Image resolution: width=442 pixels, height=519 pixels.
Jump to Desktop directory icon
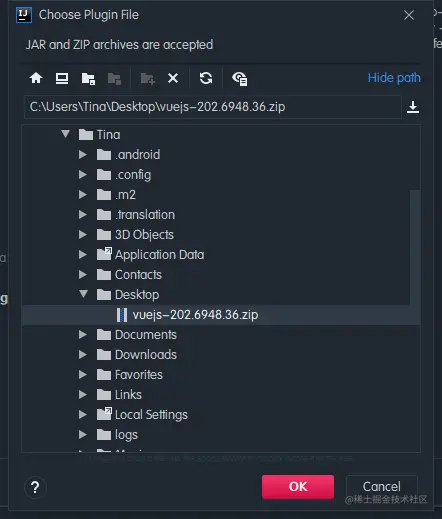[x=62, y=78]
